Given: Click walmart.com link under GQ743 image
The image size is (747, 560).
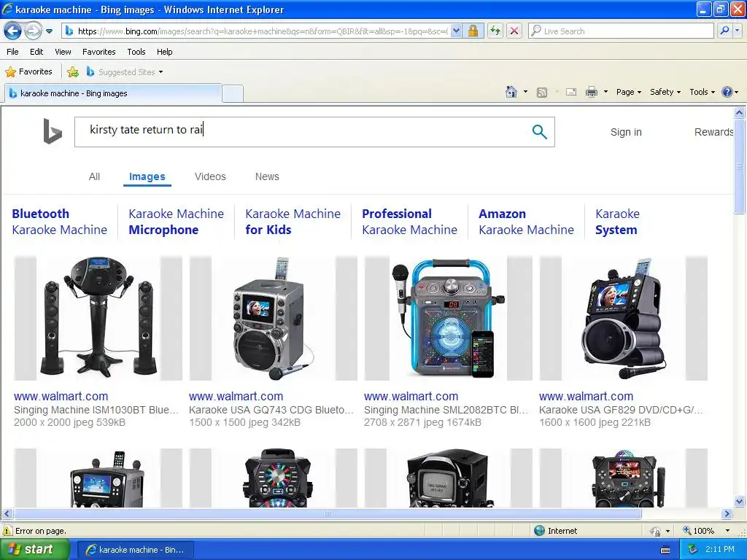Looking at the screenshot, I should pyautogui.click(x=236, y=396).
